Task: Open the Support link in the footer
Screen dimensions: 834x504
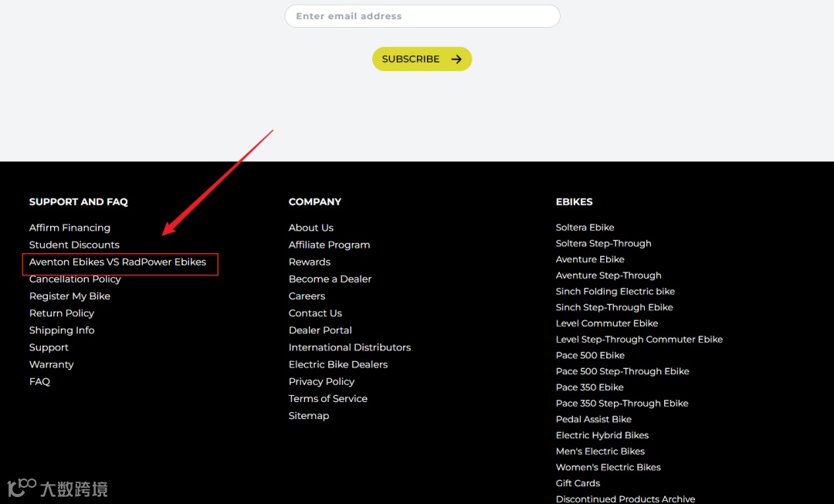Action: click(49, 347)
